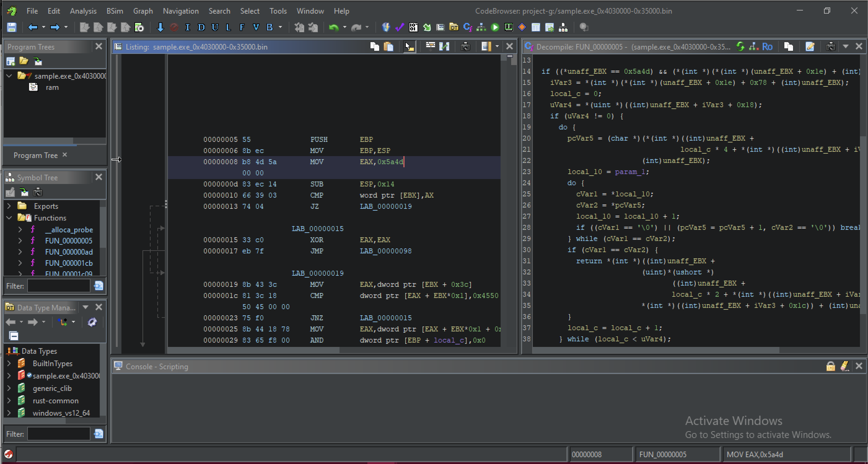Screen dimensions: 868x464
Task: Expand BuiltInTypes in Data Types
Action: coord(9,363)
